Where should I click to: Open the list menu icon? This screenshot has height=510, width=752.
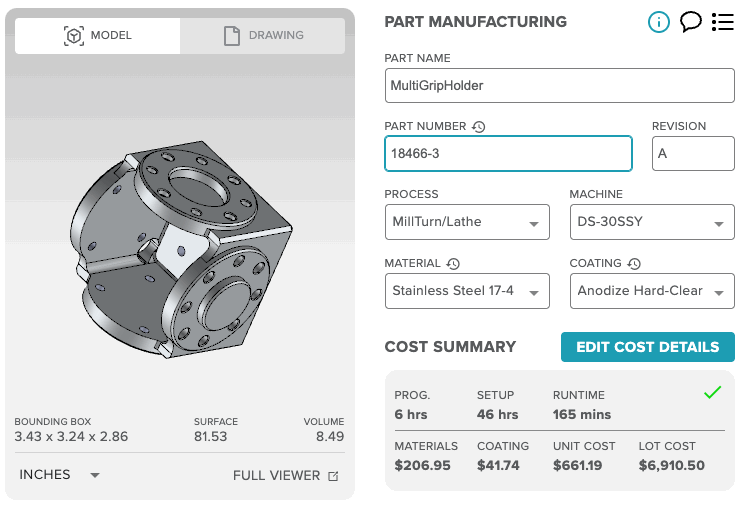[x=722, y=22]
